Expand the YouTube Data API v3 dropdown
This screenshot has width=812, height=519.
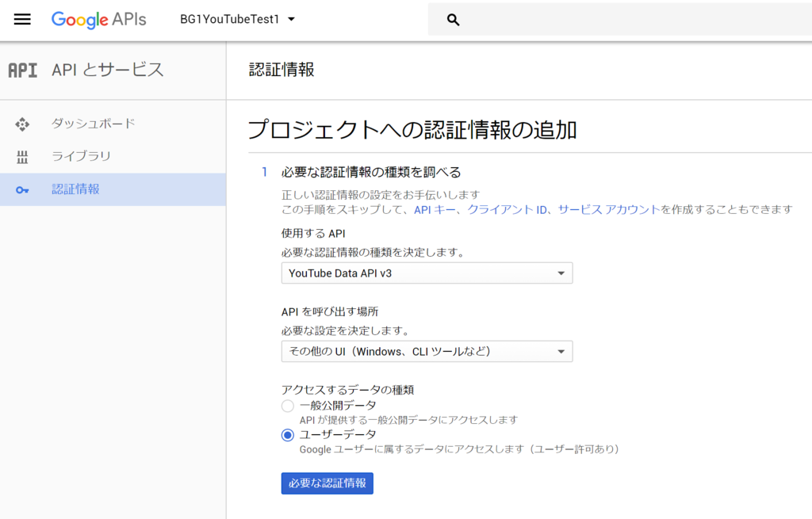[427, 273]
